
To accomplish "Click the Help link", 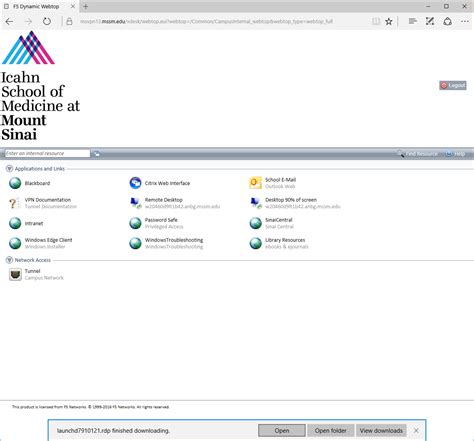I will [x=456, y=154].
